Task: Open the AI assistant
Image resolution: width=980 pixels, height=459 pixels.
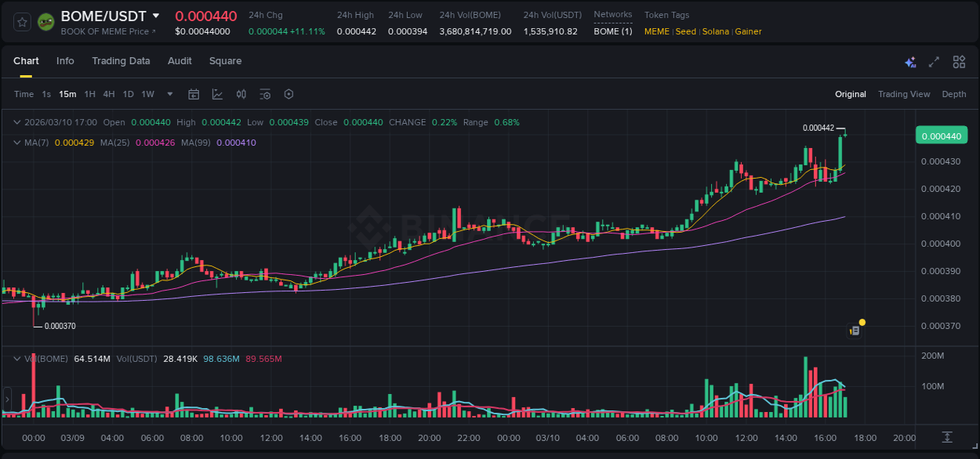Action: (910, 61)
